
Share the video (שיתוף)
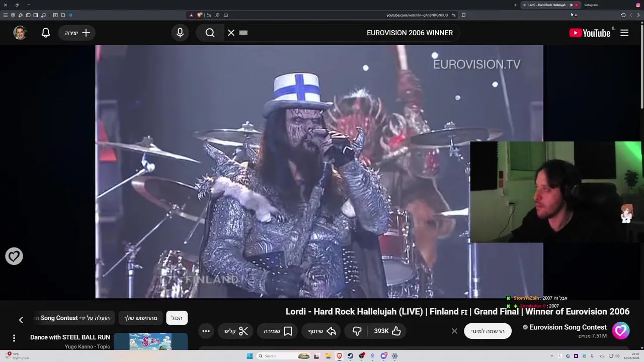point(322,331)
